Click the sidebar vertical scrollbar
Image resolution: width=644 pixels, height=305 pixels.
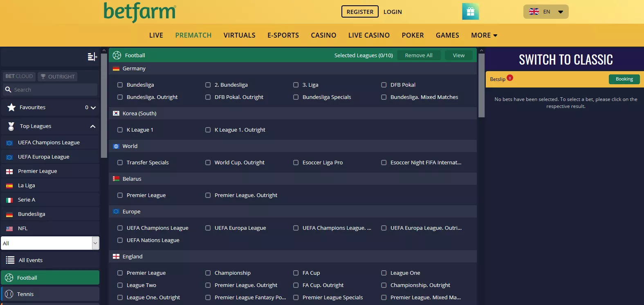pyautogui.click(x=104, y=105)
